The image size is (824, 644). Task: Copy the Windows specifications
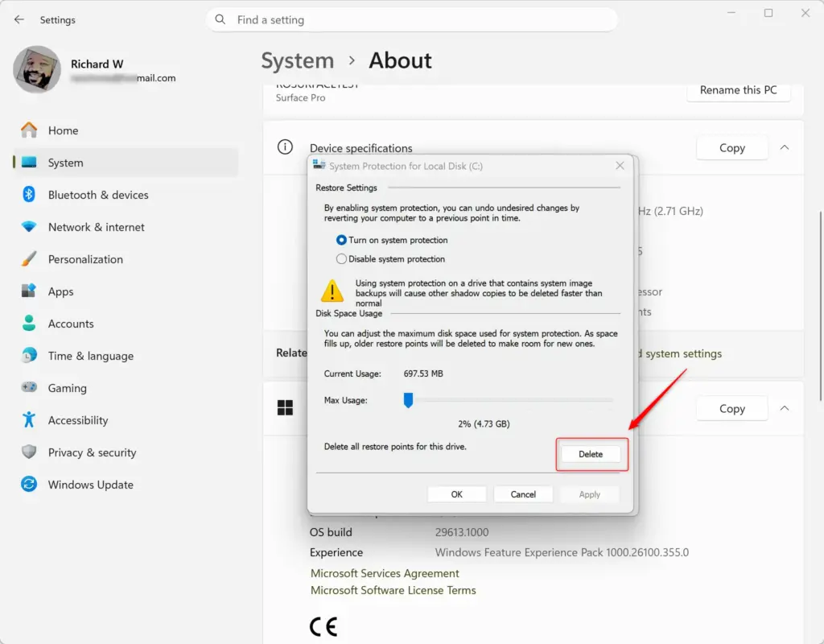click(x=732, y=408)
